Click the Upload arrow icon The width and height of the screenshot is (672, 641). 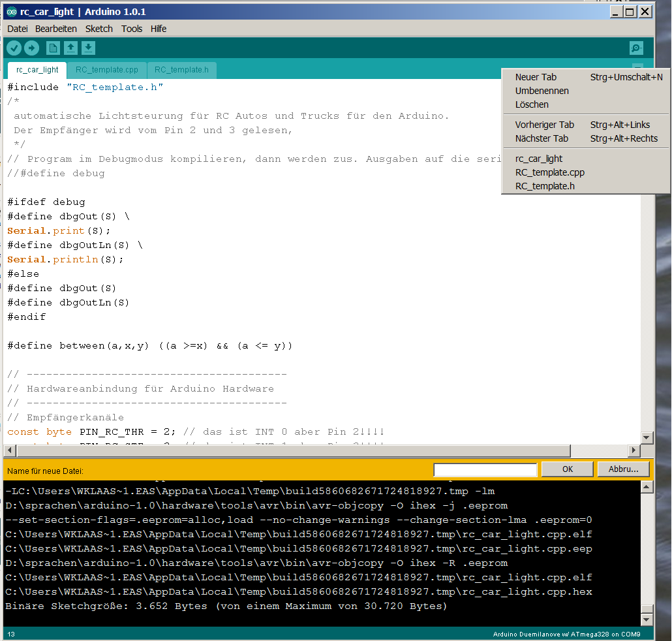coord(31,48)
